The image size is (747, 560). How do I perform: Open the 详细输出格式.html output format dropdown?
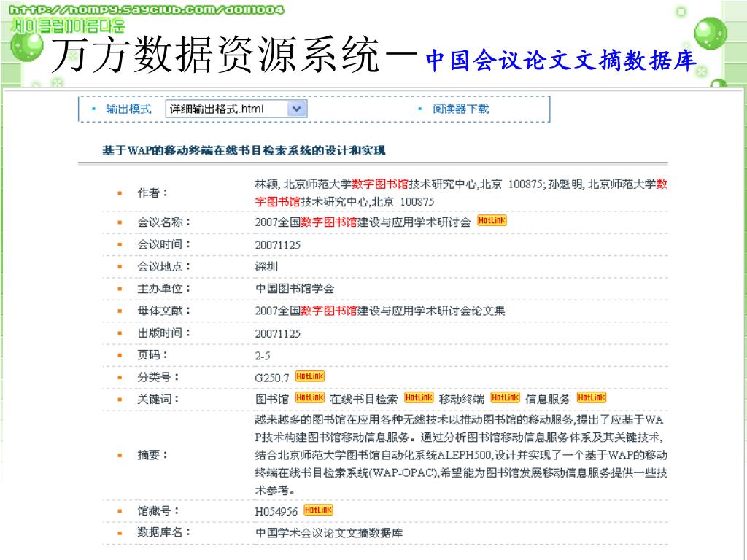click(236, 109)
